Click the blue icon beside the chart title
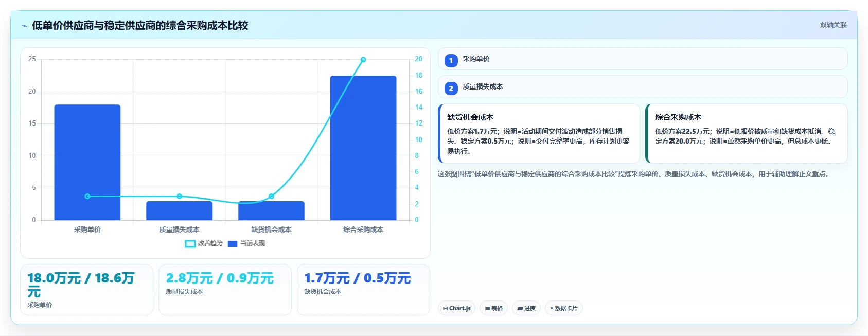This screenshot has height=336, width=868. click(x=24, y=26)
